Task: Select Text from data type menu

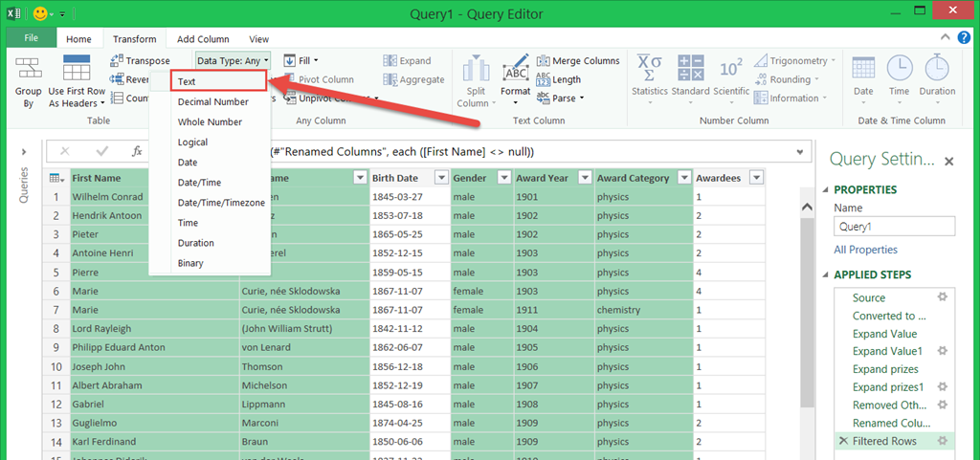Action: [187, 82]
